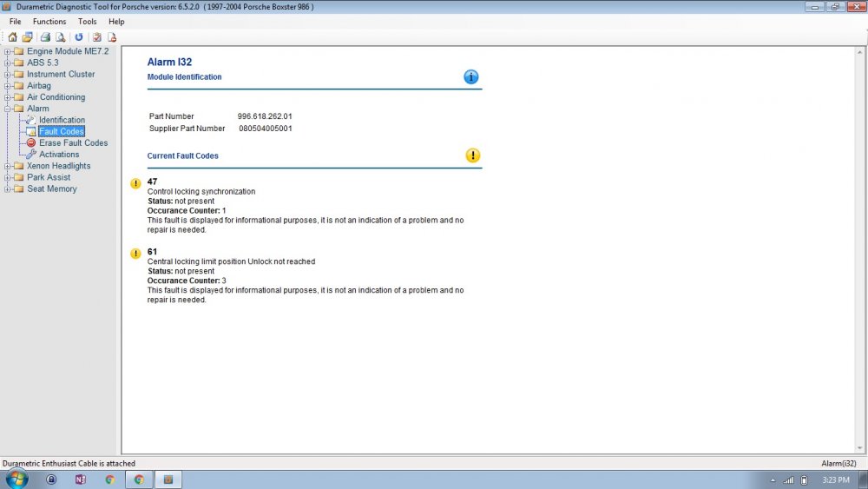This screenshot has height=489, width=868.
Task: Expand the ABS 5.3 tree node
Action: (x=7, y=63)
